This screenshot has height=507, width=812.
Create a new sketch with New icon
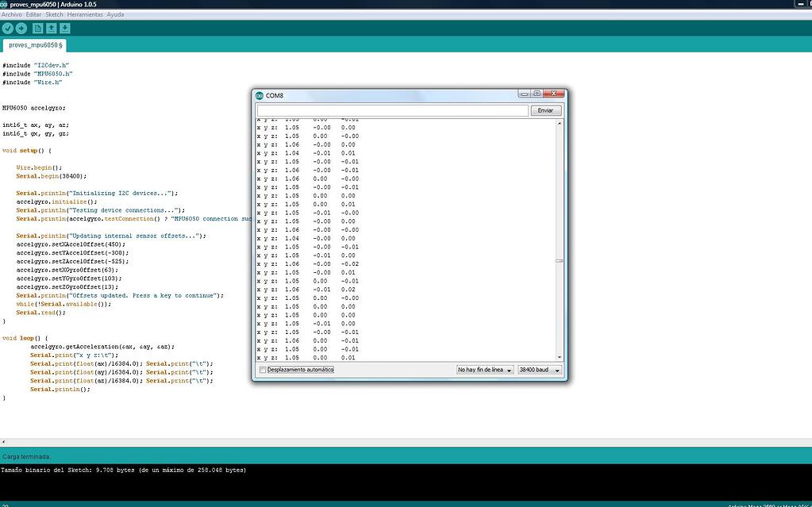[38, 29]
